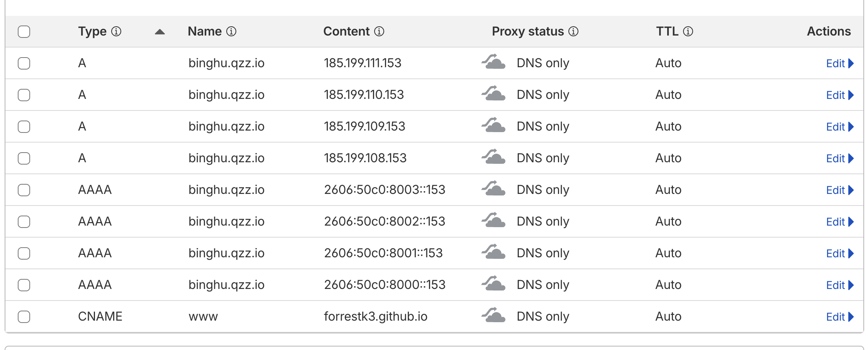This screenshot has width=868, height=350.
Task: Expand Edit for the 185.199.109.153 record
Action: click(839, 127)
